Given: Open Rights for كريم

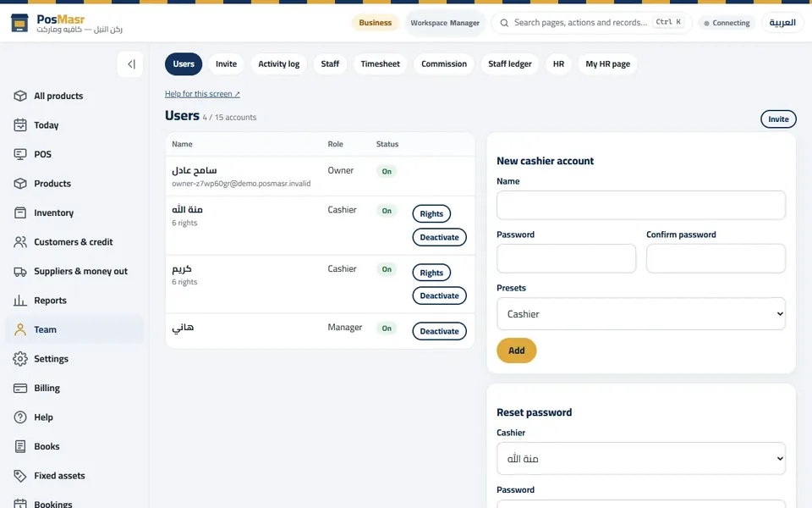Looking at the screenshot, I should pyautogui.click(x=431, y=273).
